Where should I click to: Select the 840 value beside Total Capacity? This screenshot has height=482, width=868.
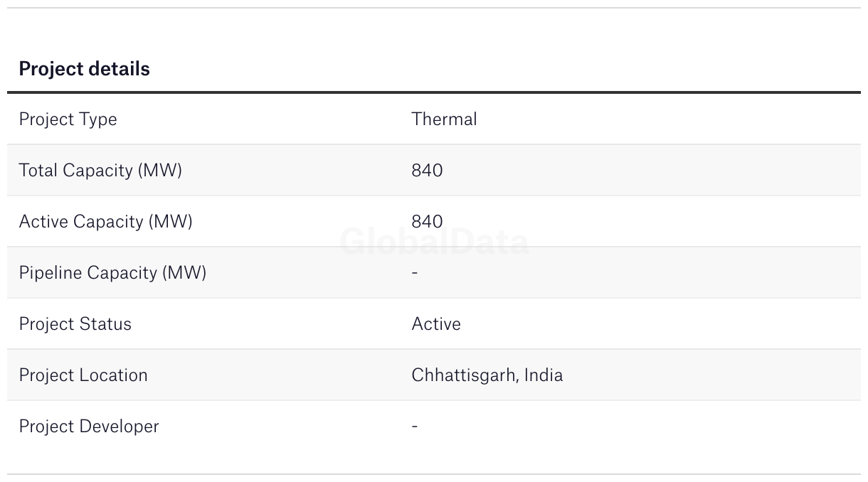coord(427,171)
